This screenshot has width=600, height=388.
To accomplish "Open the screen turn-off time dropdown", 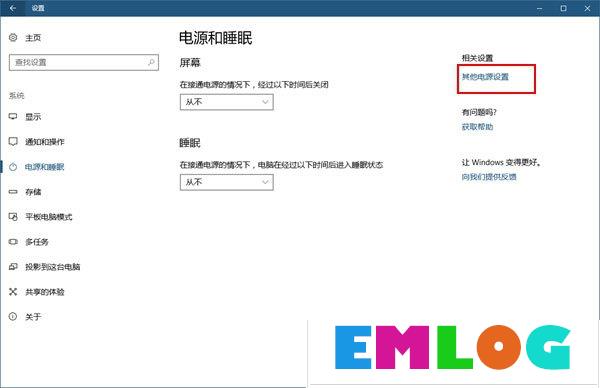I will pos(227,102).
